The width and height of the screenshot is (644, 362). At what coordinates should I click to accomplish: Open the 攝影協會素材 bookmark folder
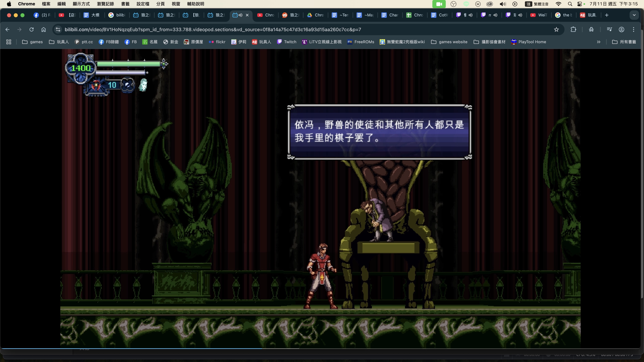pyautogui.click(x=490, y=42)
